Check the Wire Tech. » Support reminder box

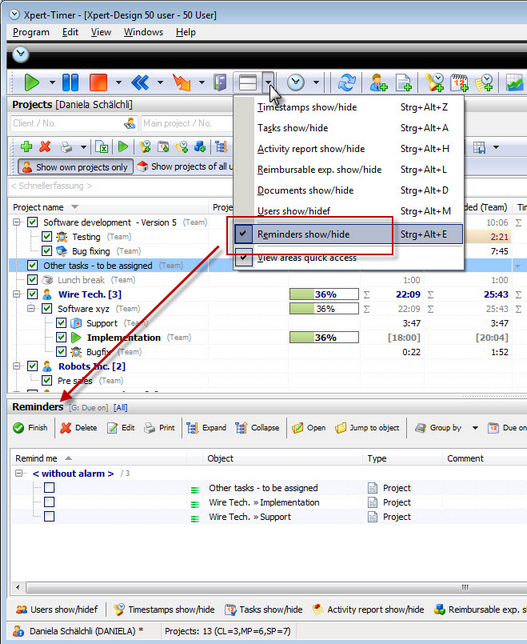coord(49,516)
